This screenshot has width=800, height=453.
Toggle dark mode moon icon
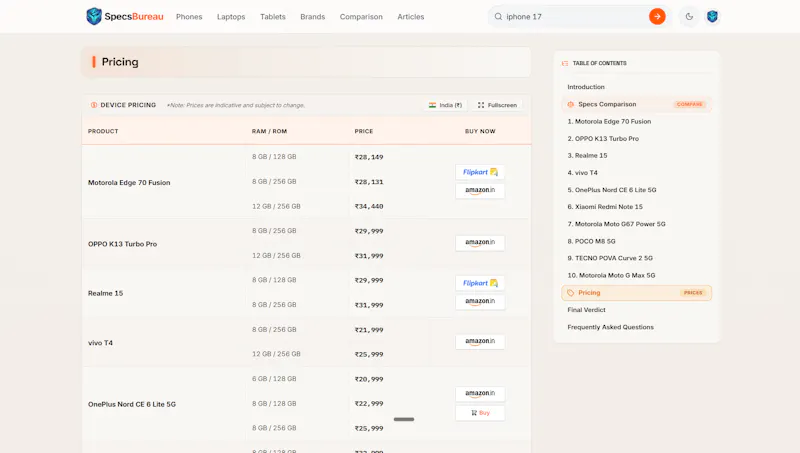(689, 16)
